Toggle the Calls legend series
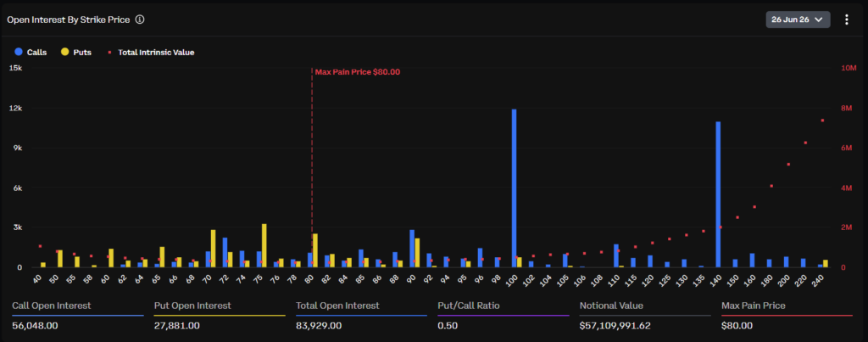The height and width of the screenshot is (342, 868). pyautogui.click(x=31, y=52)
